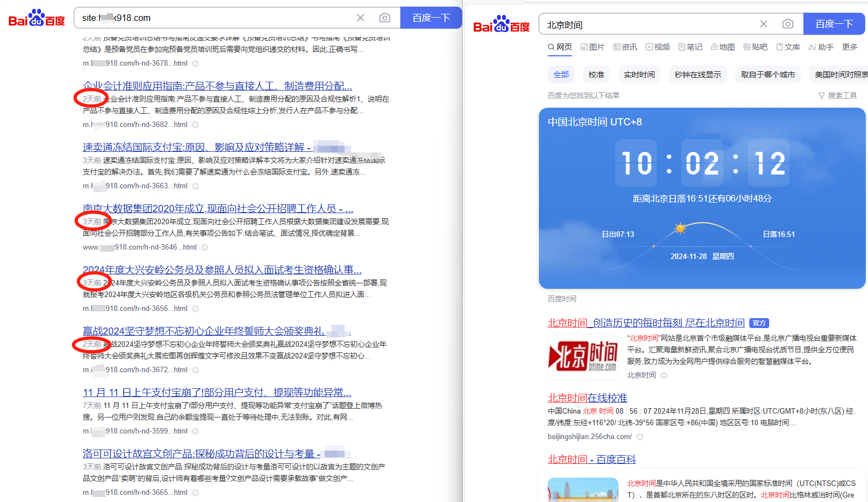The height and width of the screenshot is (502, 868).
Task: Click 百度一下 button in left window
Action: coord(431,18)
